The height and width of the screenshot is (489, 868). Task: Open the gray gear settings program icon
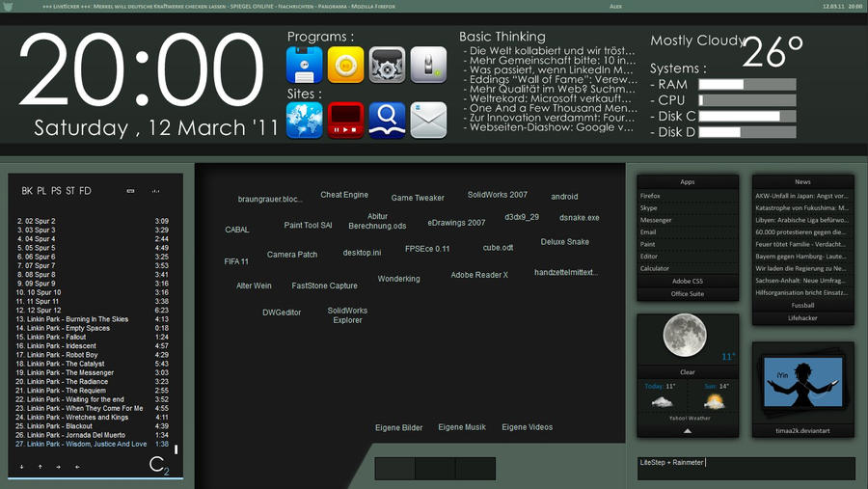click(387, 65)
